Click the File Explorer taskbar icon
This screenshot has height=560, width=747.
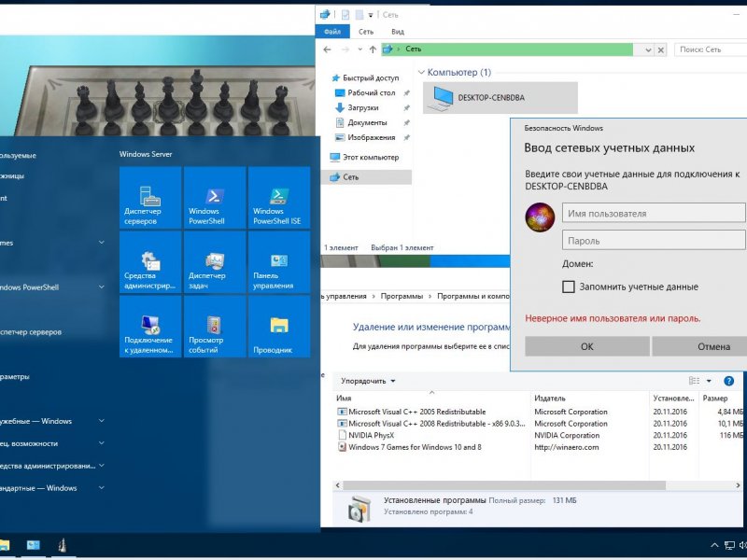pyautogui.click(x=4, y=545)
